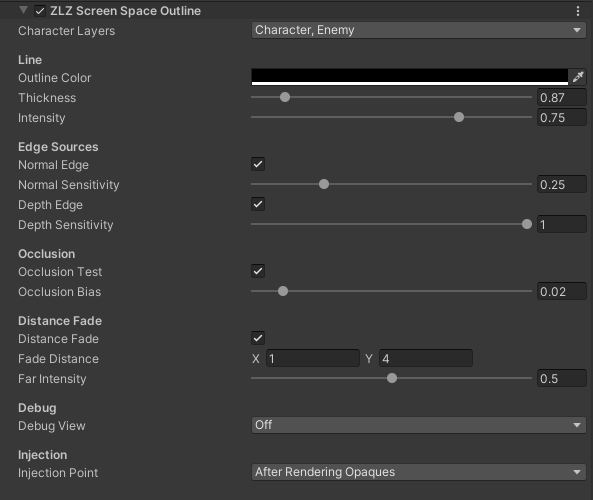593x500 pixels.
Task: Open the component three-dot options menu
Action: (x=577, y=11)
